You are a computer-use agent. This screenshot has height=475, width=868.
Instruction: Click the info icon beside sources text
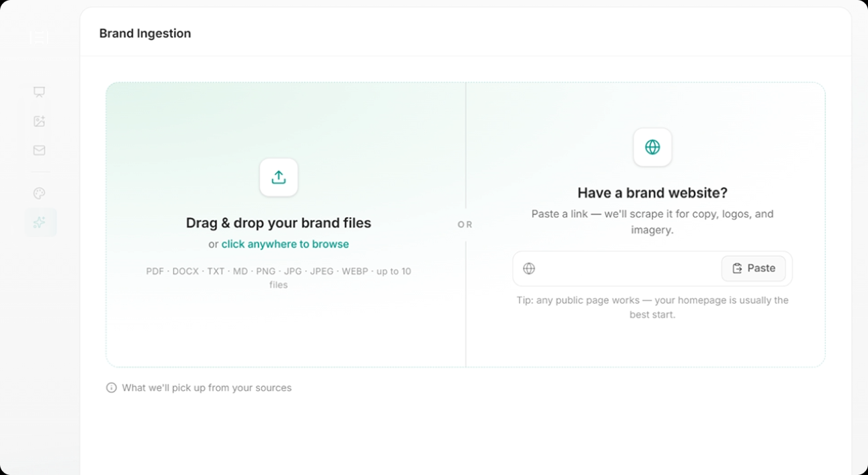112,387
